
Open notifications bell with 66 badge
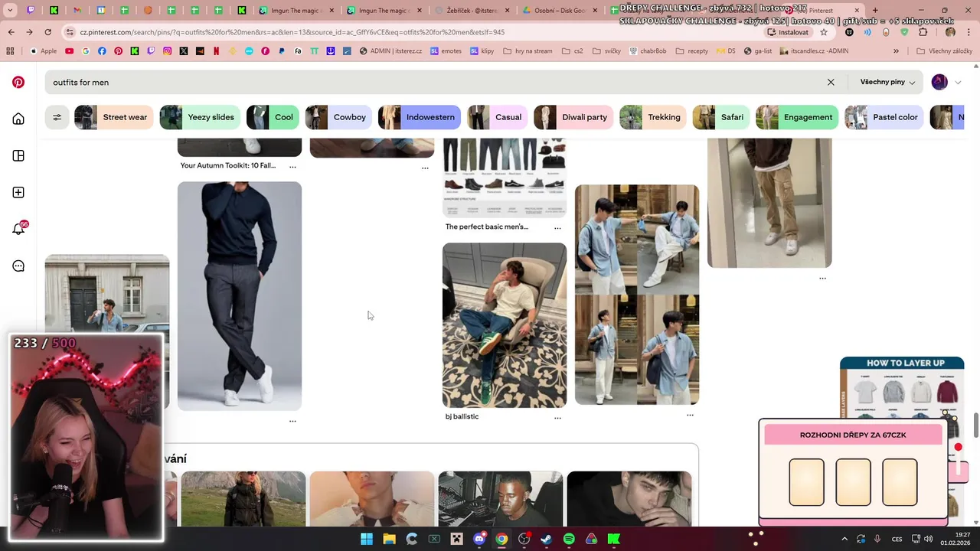coord(18,229)
